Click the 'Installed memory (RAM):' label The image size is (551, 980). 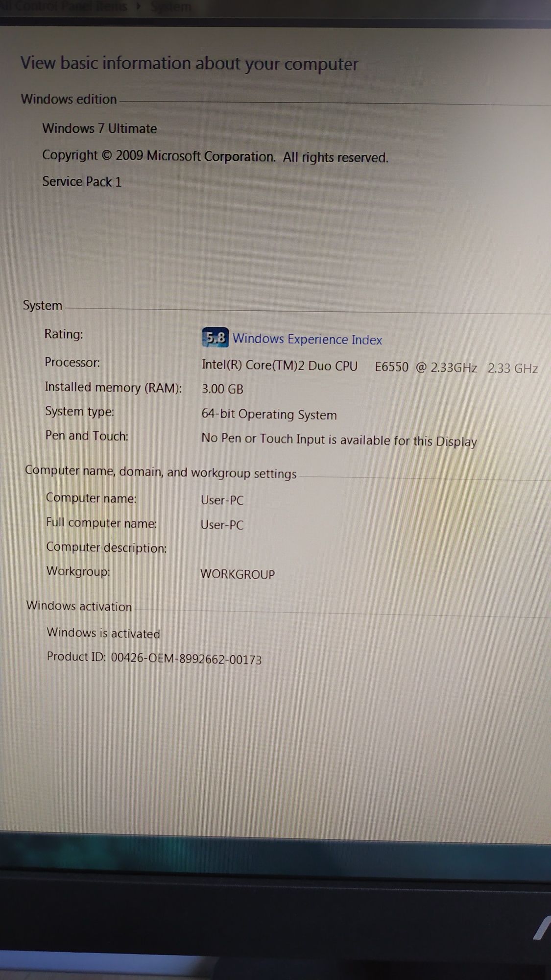click(x=113, y=388)
